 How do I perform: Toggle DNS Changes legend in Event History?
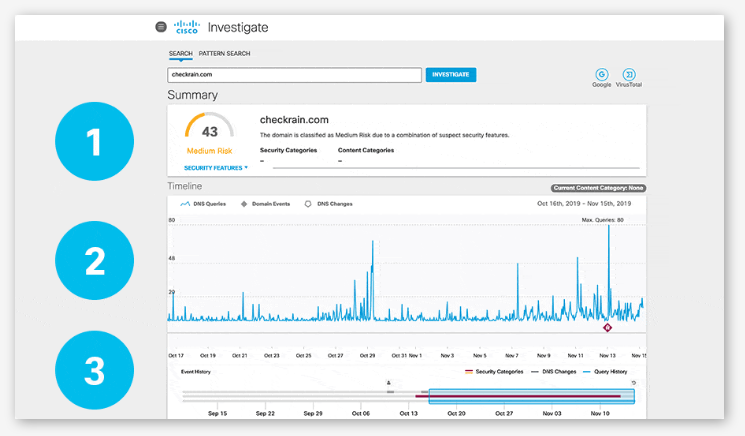(x=554, y=372)
